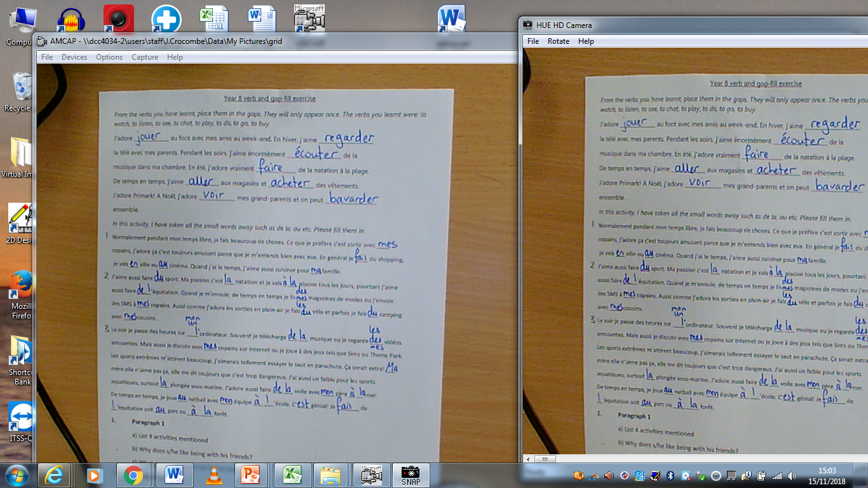Open File menu in HUE HD Camera
This screenshot has width=868, height=488.
coord(533,41)
